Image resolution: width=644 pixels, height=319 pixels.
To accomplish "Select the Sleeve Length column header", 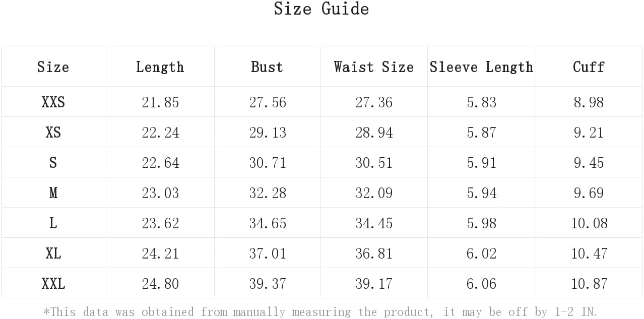I will (481, 67).
